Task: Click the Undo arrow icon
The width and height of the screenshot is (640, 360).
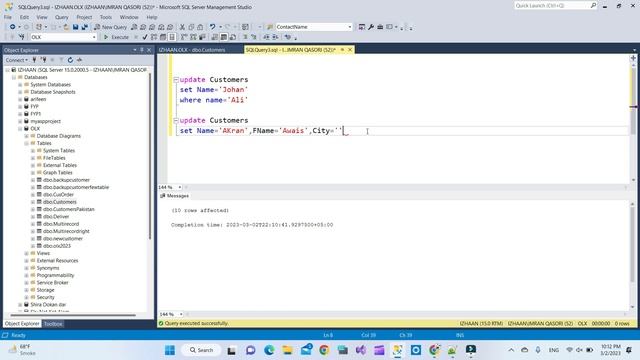Action: pos(212,27)
